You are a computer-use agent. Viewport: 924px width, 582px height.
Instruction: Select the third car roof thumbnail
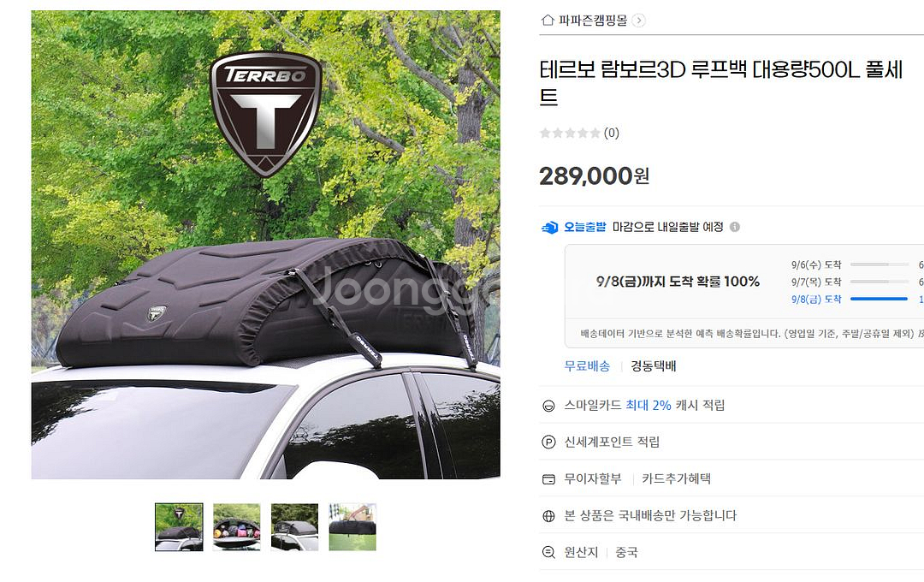pos(294,527)
